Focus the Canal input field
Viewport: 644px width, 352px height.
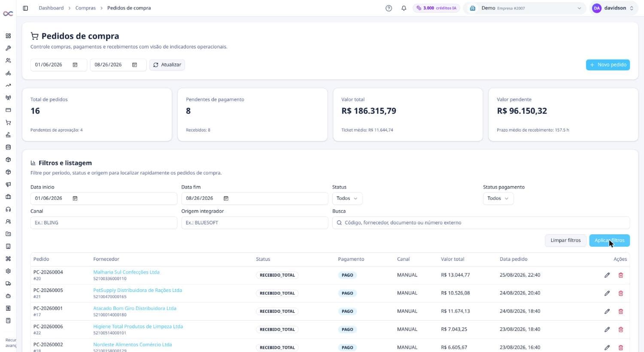[103, 223]
